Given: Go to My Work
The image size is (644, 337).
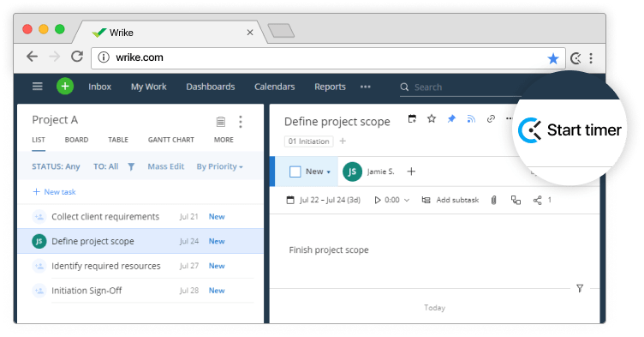Looking at the screenshot, I should pos(149,87).
